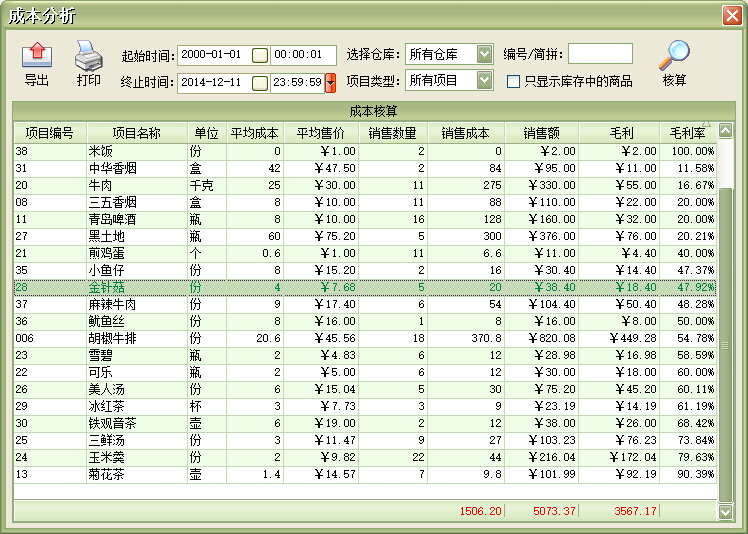Open the start date calendar picker
This screenshot has width=748, height=534.
260,55
